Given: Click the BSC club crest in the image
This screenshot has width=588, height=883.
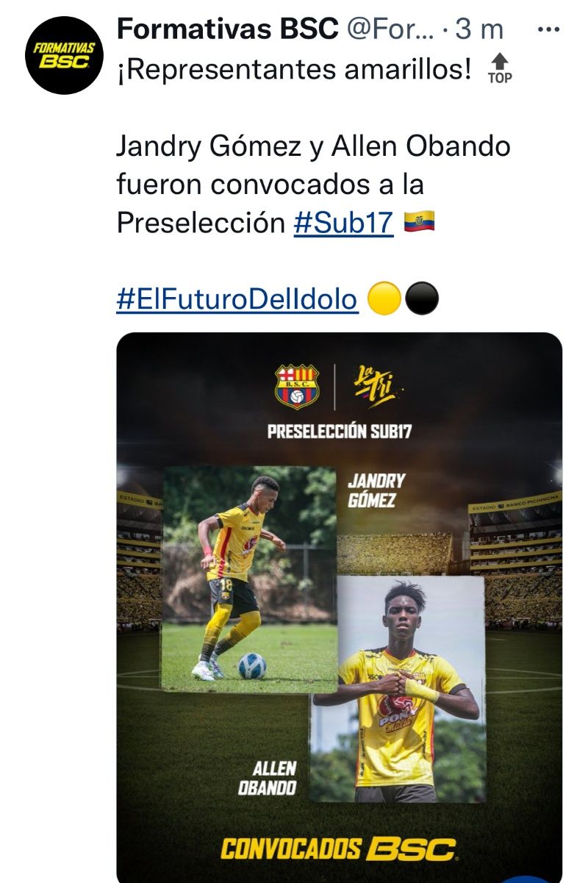Looking at the screenshot, I should tap(298, 385).
